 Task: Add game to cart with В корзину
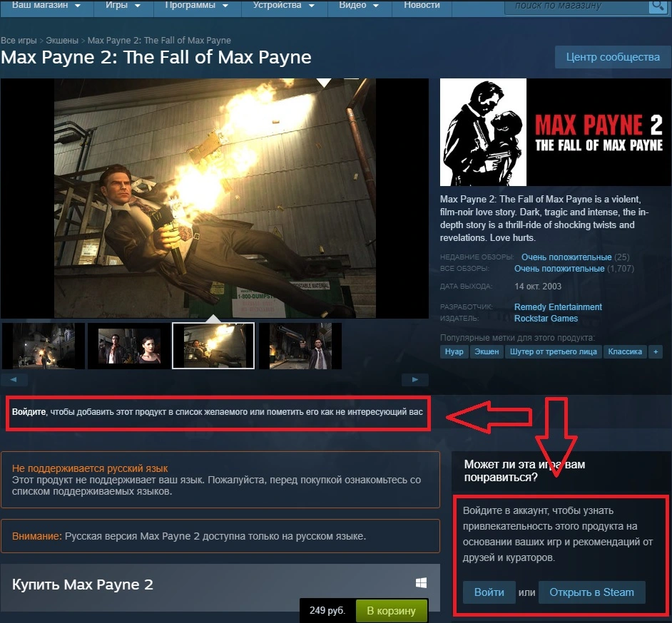391,611
